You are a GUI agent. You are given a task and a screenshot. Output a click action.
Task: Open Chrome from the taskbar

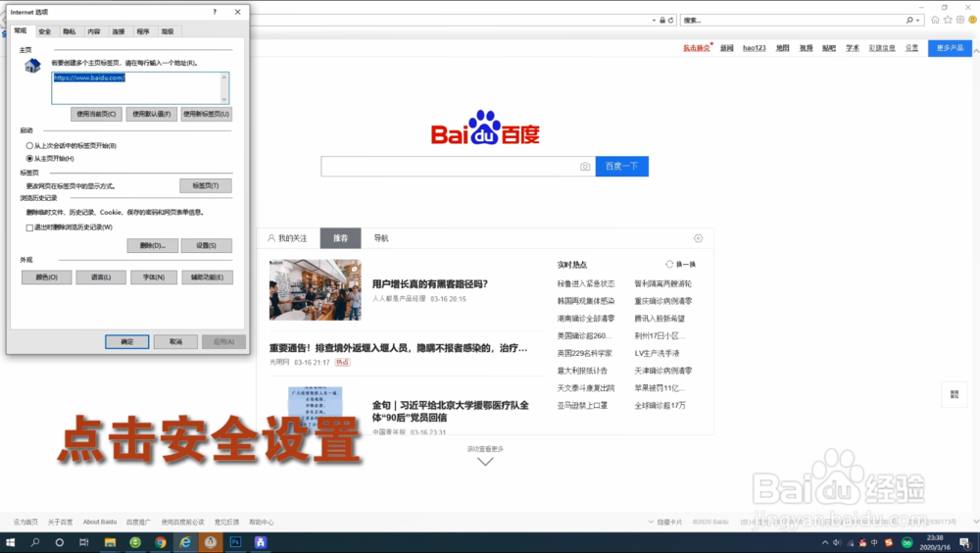[x=161, y=542]
